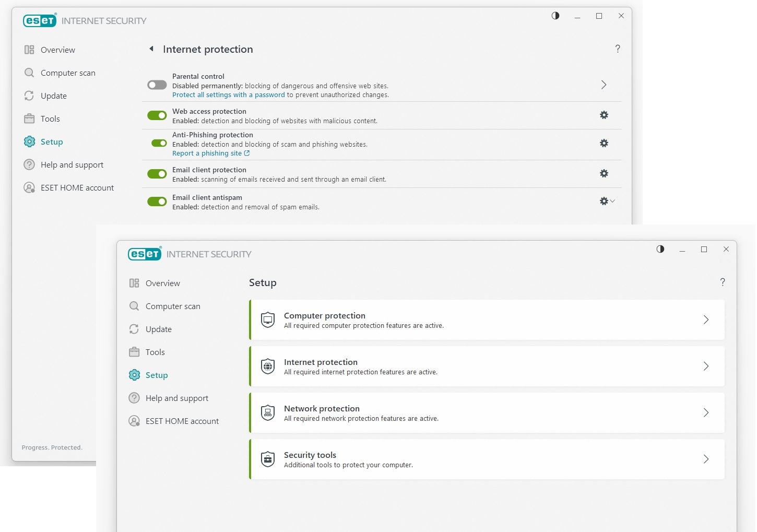Click 'Internet protection' page heading

pos(208,50)
